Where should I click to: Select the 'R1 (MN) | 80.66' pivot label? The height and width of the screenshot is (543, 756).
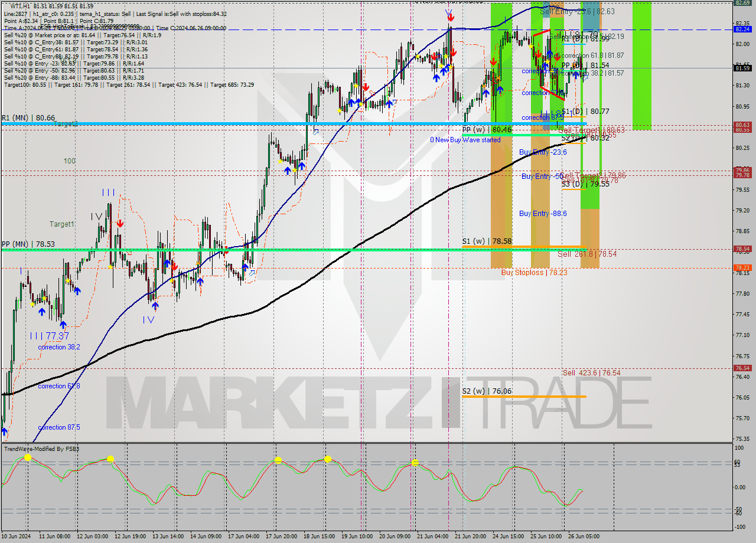[28, 117]
